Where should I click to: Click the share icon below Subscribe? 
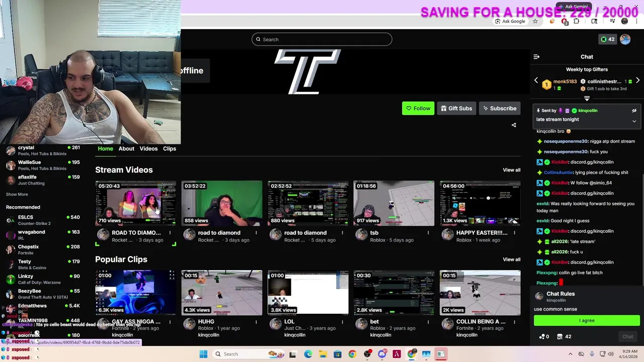pyautogui.click(x=514, y=125)
